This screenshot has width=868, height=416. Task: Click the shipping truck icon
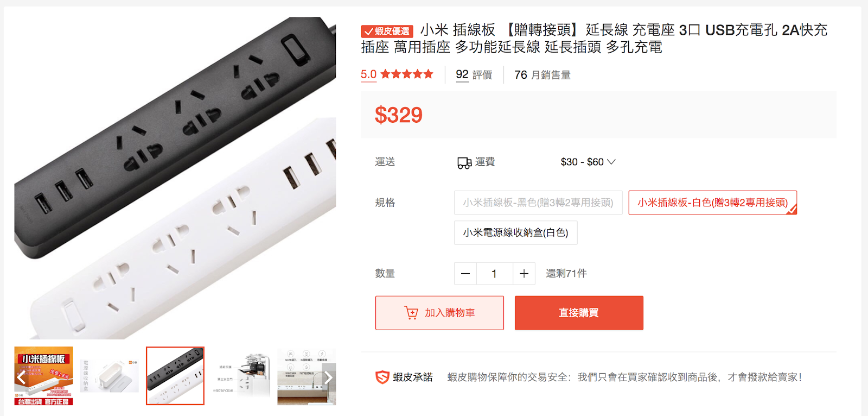tap(464, 162)
